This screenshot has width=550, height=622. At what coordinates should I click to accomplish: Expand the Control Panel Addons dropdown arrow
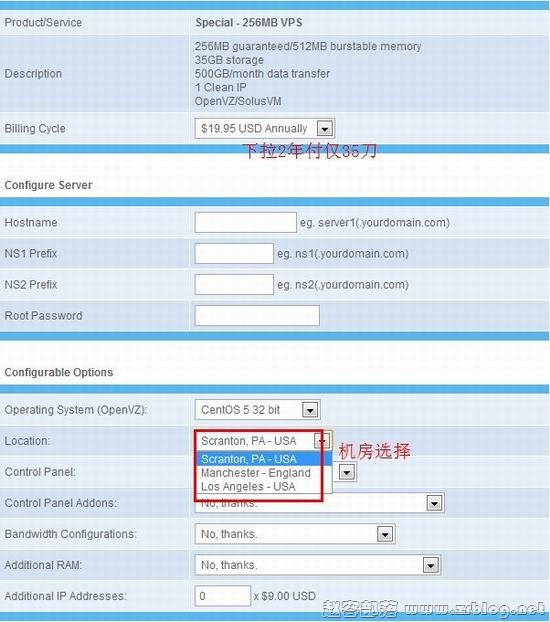click(x=435, y=503)
